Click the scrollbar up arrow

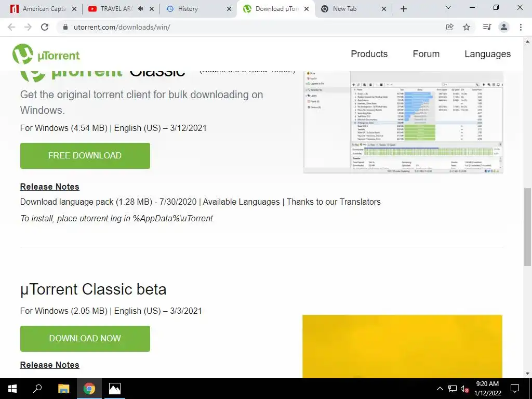coord(528,42)
